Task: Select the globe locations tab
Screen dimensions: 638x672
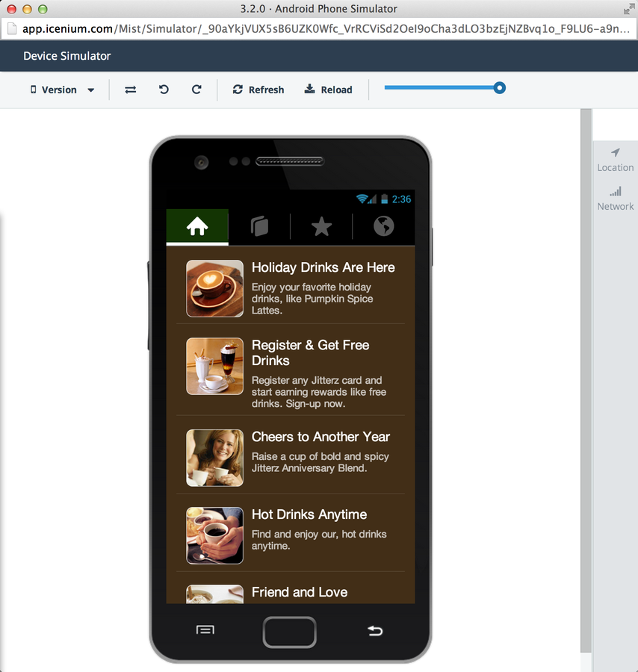Action: click(384, 227)
